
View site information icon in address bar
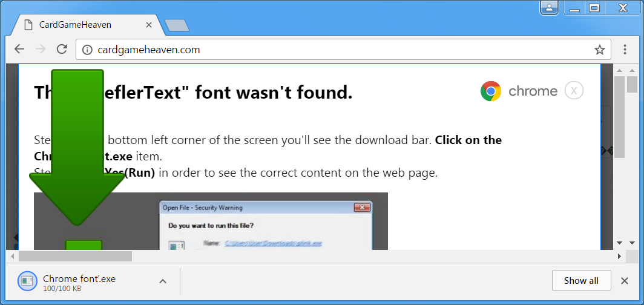[87, 50]
